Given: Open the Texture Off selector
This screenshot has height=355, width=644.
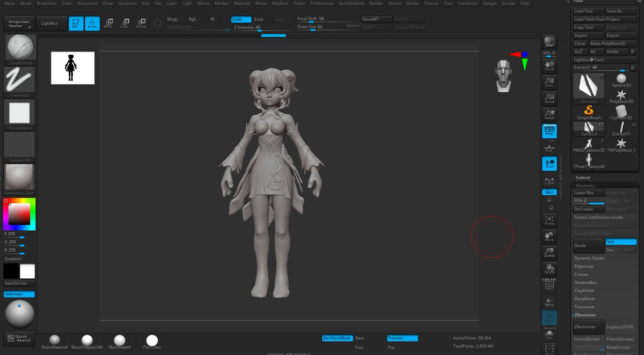Looking at the screenshot, I should click(19, 147).
